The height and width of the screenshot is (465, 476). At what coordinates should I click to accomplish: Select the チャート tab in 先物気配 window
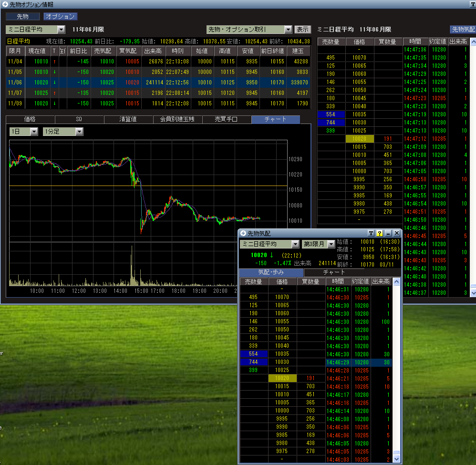(334, 272)
